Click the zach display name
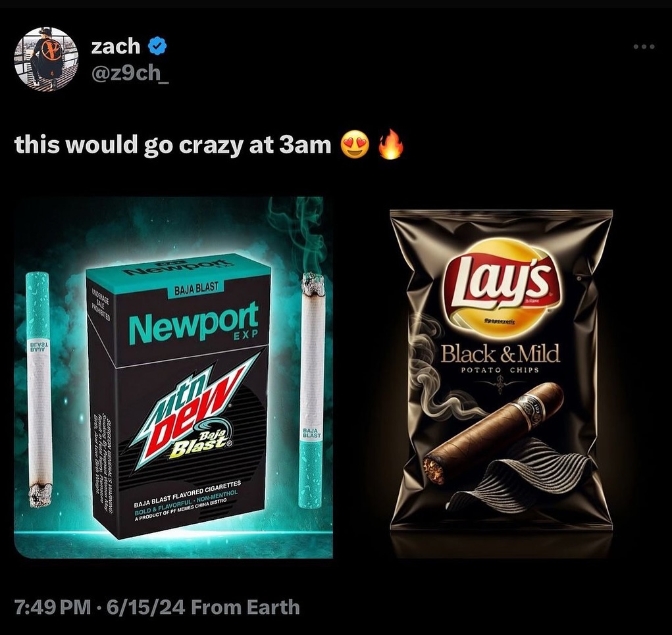Screen dimensions: 672x635 (x=116, y=46)
